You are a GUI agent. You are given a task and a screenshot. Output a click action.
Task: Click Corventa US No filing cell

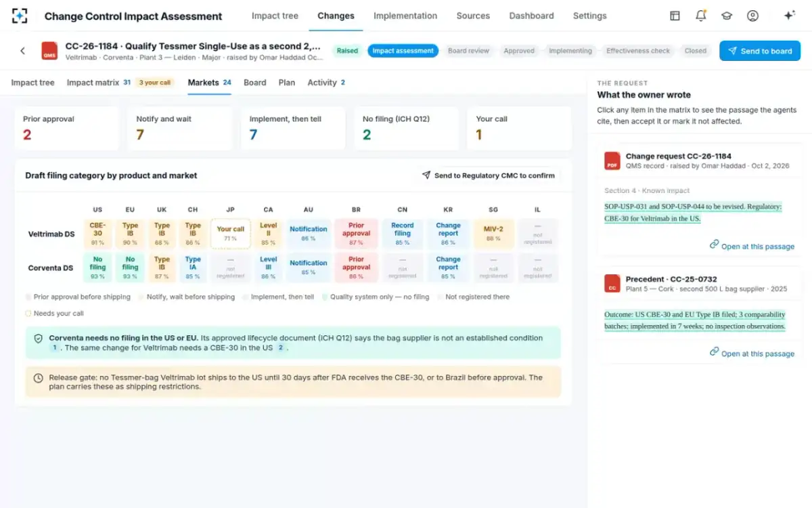coord(97,268)
